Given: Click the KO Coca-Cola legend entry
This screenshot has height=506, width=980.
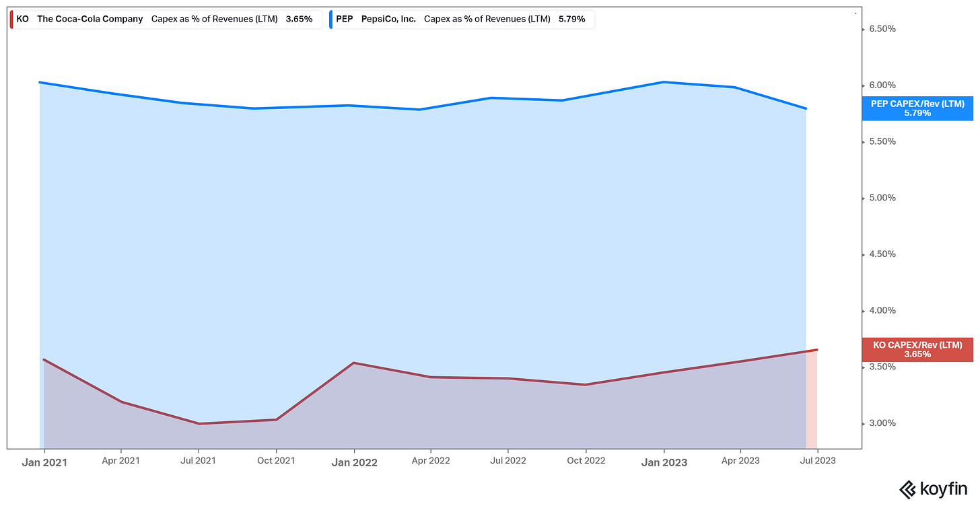Looking at the screenshot, I should (165, 19).
